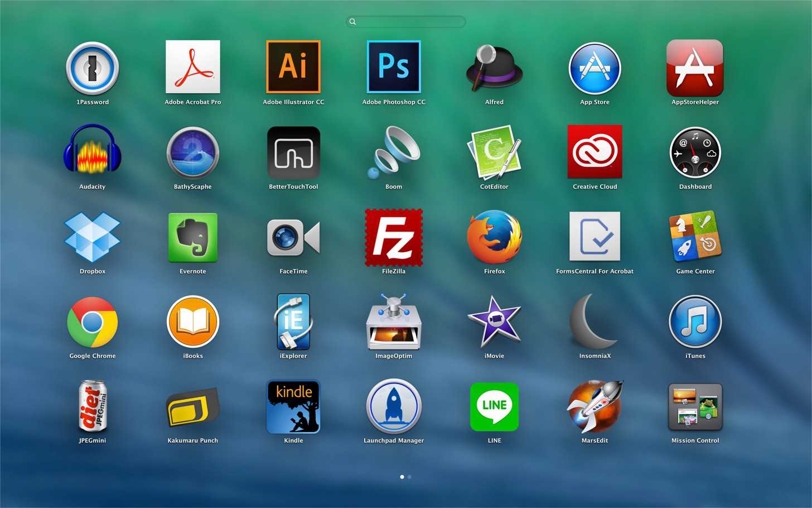This screenshot has width=812, height=508.
Task: Switch to second Launchpad page dot
Action: [x=409, y=477]
